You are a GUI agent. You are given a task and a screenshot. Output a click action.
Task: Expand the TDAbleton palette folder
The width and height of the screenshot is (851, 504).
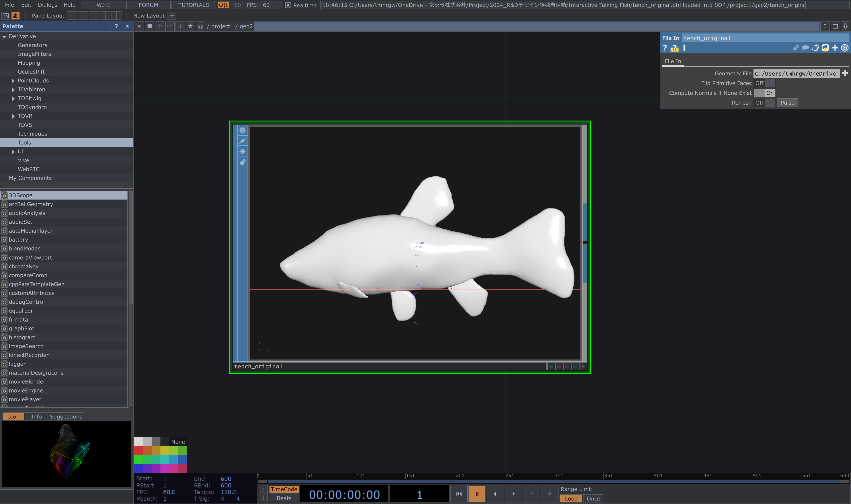click(x=13, y=90)
